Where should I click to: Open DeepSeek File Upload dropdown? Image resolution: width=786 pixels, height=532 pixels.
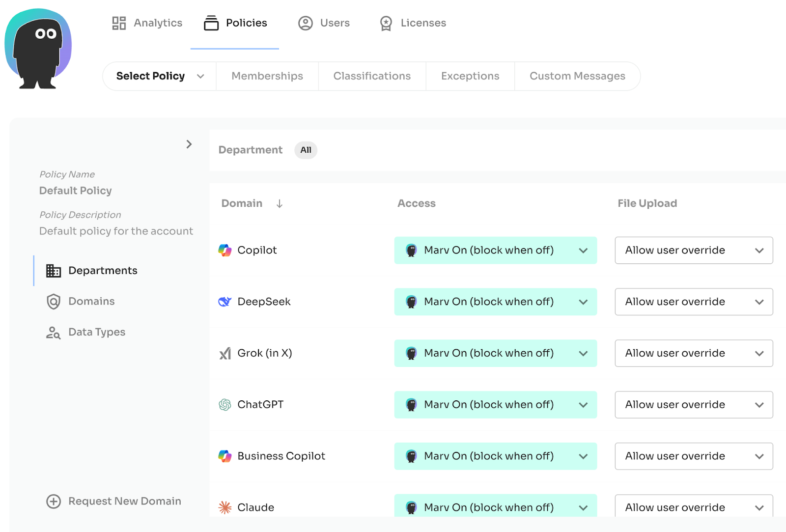coord(694,302)
